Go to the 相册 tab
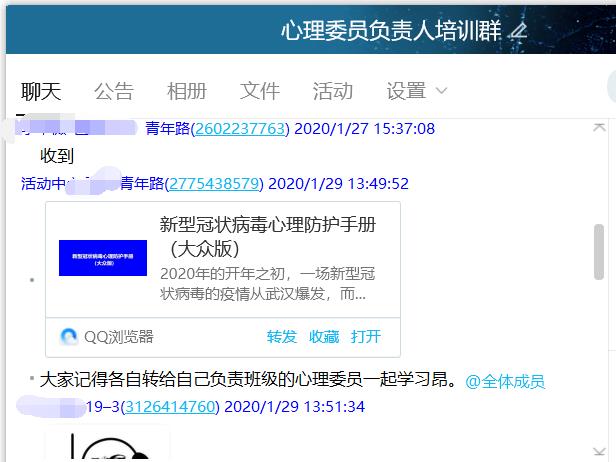The height and width of the screenshot is (462, 616). tap(187, 91)
